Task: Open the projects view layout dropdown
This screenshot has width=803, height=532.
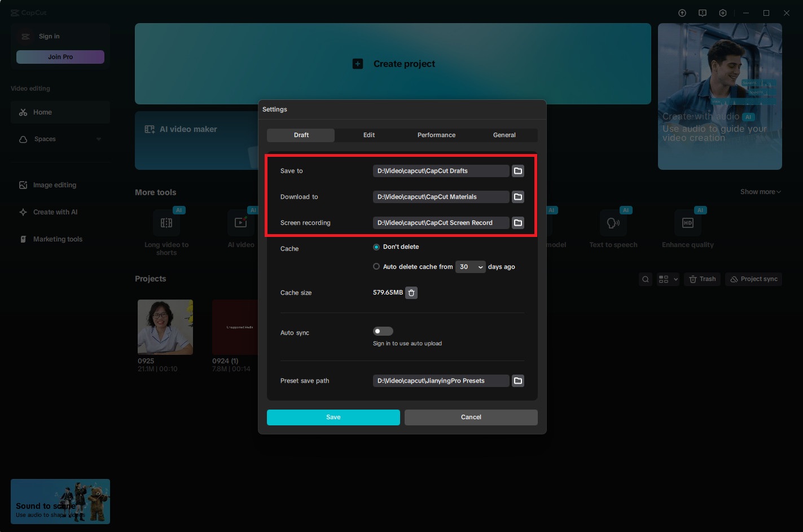Action: [668, 279]
